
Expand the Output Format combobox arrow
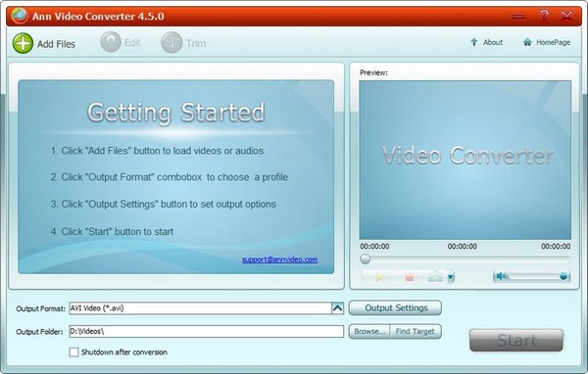click(x=337, y=308)
